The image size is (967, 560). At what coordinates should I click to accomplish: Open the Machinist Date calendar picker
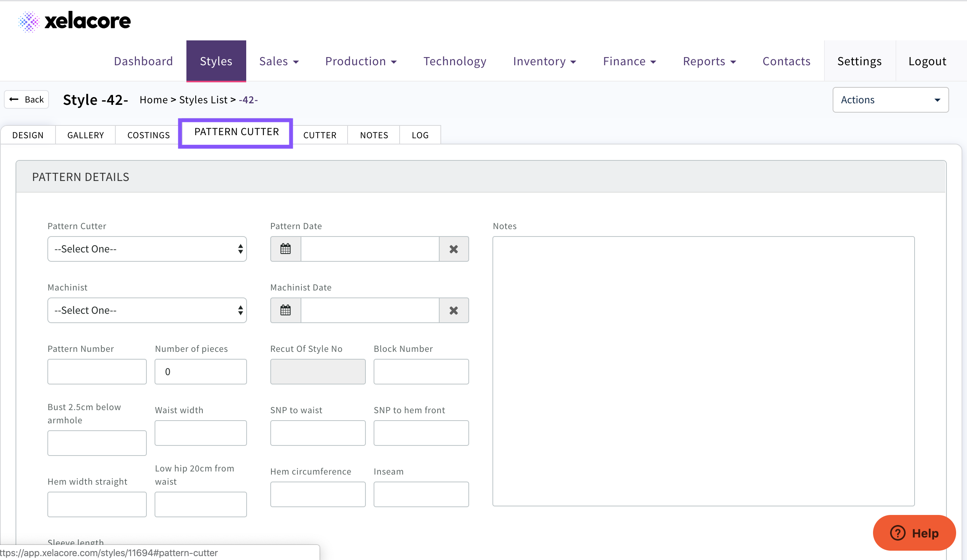[285, 310]
